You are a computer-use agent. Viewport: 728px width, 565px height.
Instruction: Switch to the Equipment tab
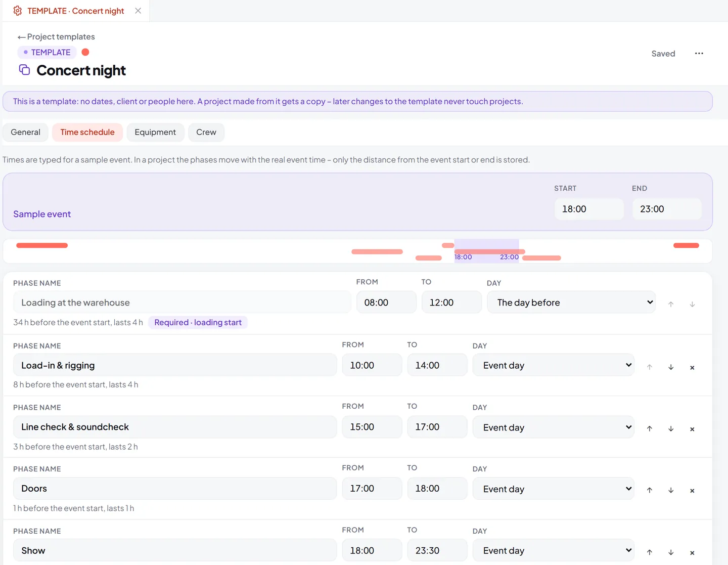(155, 133)
